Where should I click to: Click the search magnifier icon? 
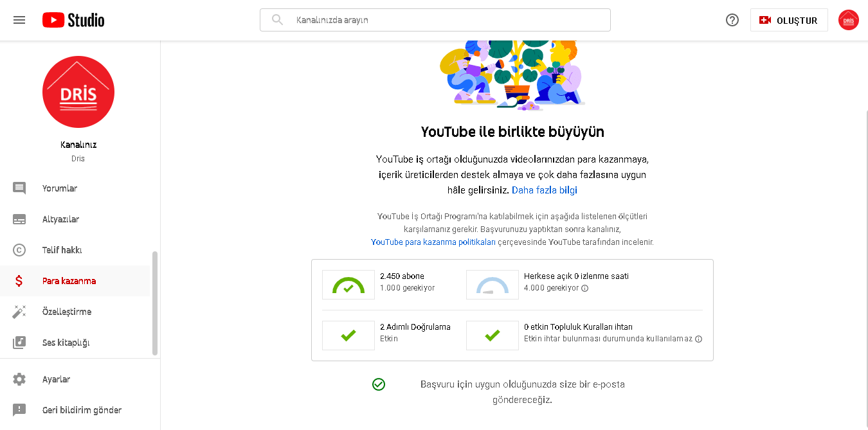[x=278, y=20]
